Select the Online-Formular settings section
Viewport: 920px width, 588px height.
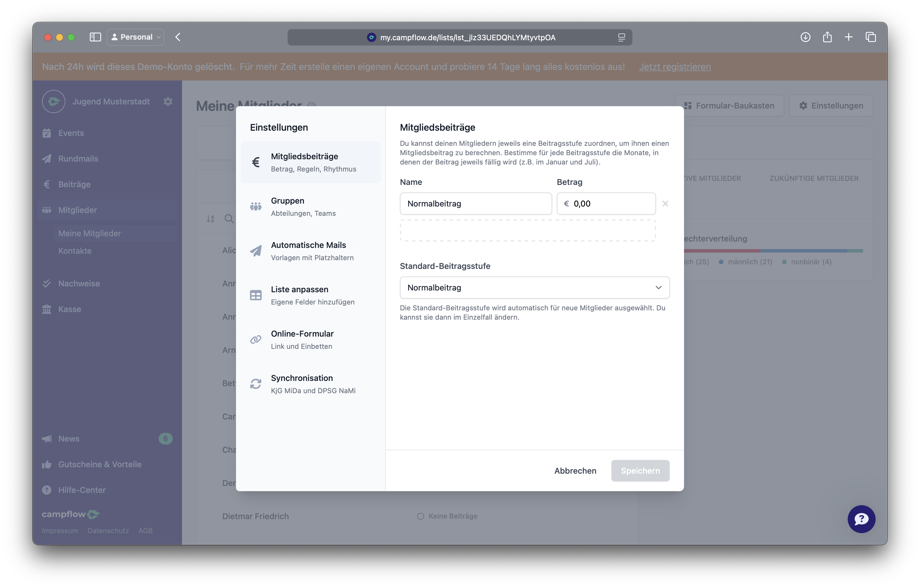[311, 340]
